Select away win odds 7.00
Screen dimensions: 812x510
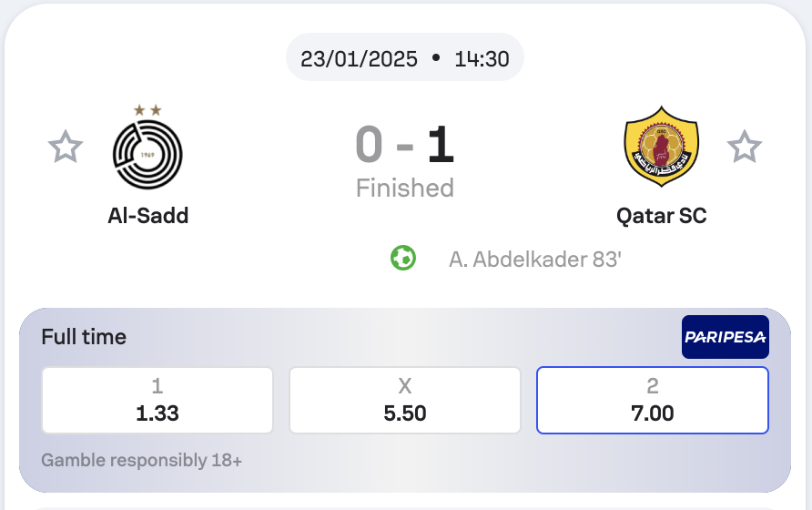(x=653, y=400)
